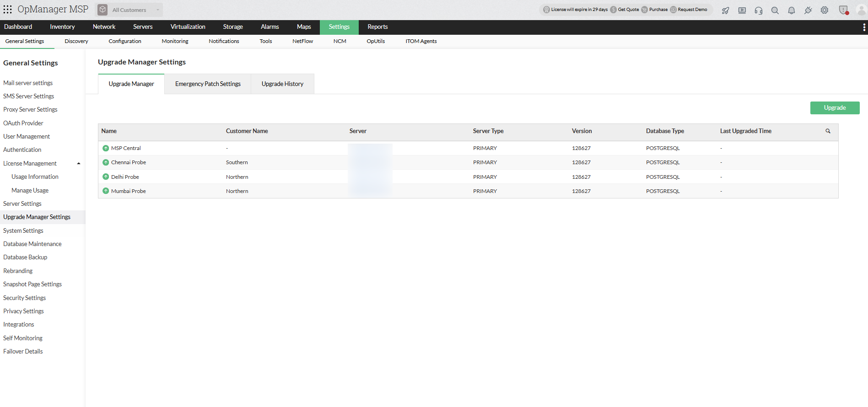The width and height of the screenshot is (868, 407).
Task: Click the shield alert icon
Action: (844, 10)
